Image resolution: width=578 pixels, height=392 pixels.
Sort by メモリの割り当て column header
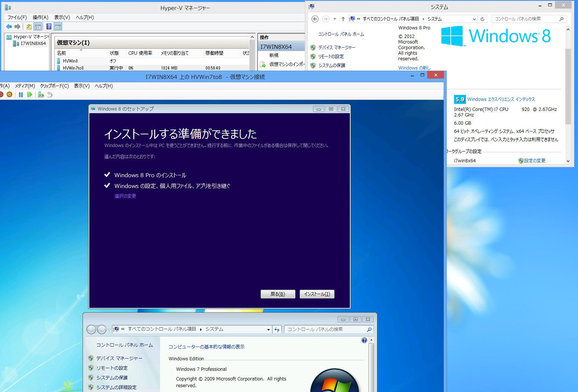click(x=181, y=53)
